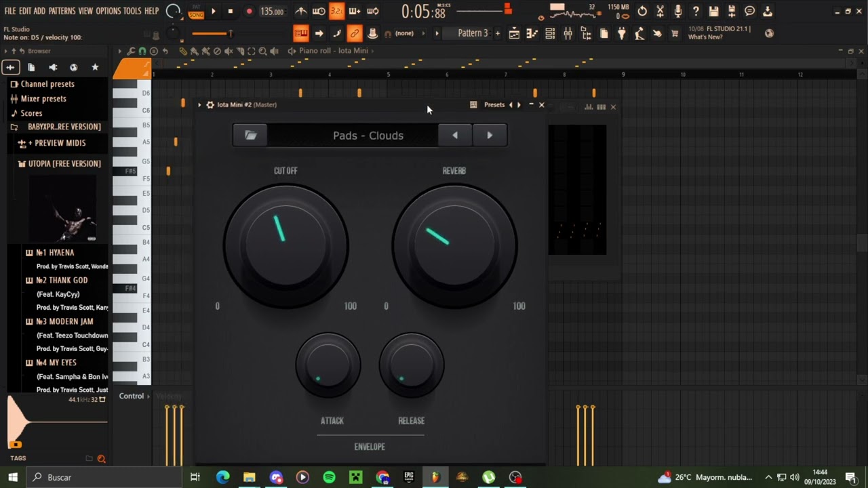Select the piano roll mute tool
The height and width of the screenshot is (488, 868).
tap(229, 51)
